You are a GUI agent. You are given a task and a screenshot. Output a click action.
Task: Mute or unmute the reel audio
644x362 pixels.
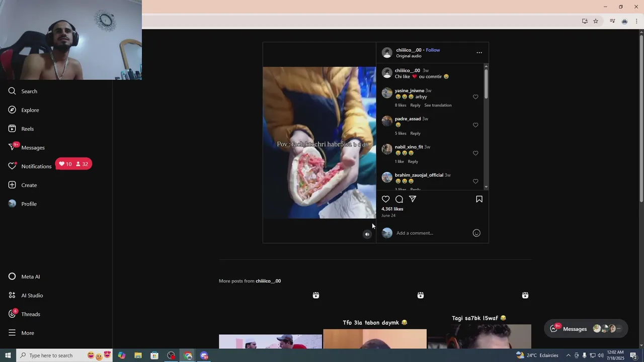[367, 234]
